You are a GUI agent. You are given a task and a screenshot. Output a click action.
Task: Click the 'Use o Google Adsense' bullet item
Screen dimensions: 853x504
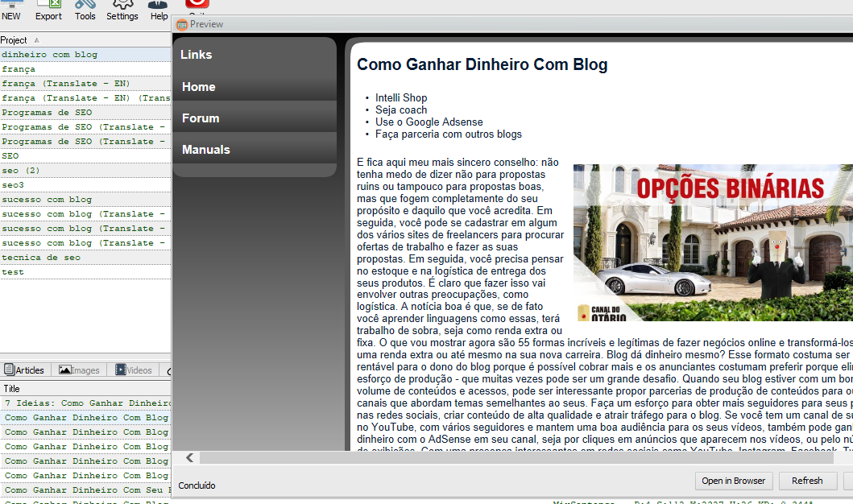point(429,122)
